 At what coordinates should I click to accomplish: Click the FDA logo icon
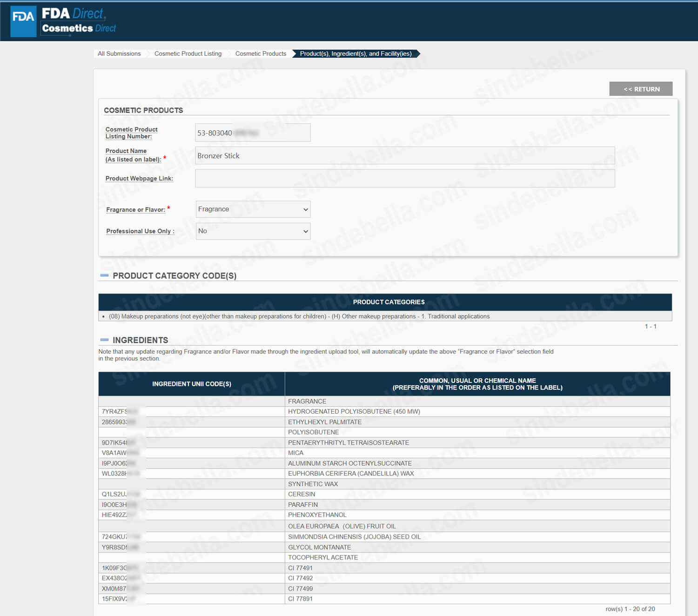23,21
